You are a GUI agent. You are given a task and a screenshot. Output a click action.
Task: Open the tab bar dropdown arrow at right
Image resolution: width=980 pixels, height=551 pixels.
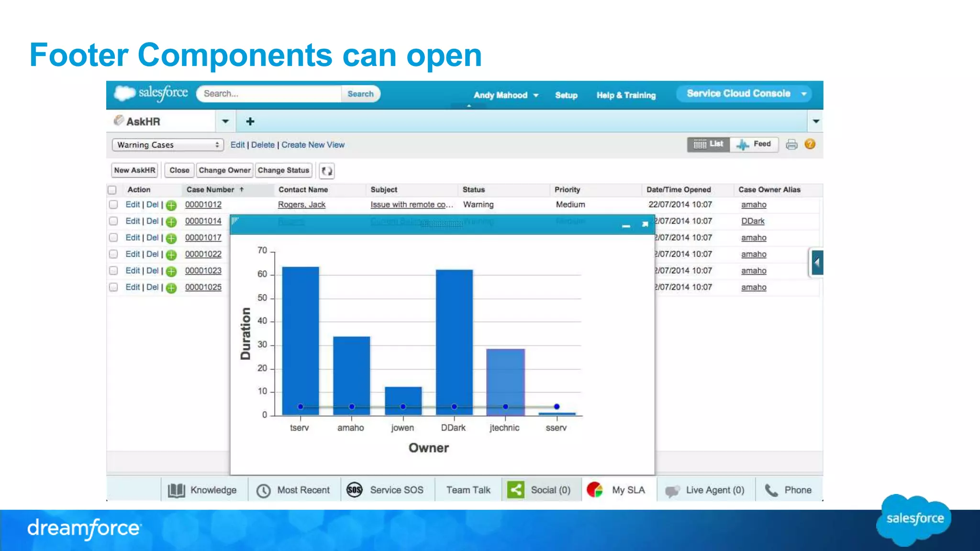point(816,121)
